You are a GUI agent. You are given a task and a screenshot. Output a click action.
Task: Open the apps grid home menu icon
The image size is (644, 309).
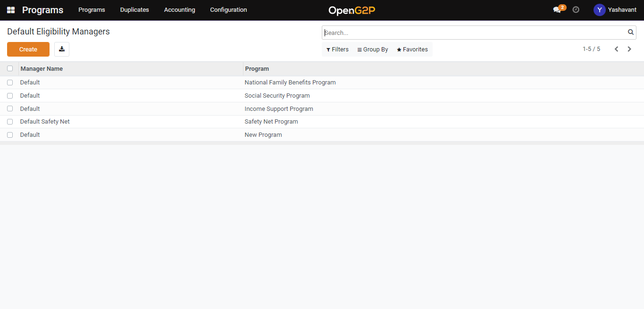(11, 10)
